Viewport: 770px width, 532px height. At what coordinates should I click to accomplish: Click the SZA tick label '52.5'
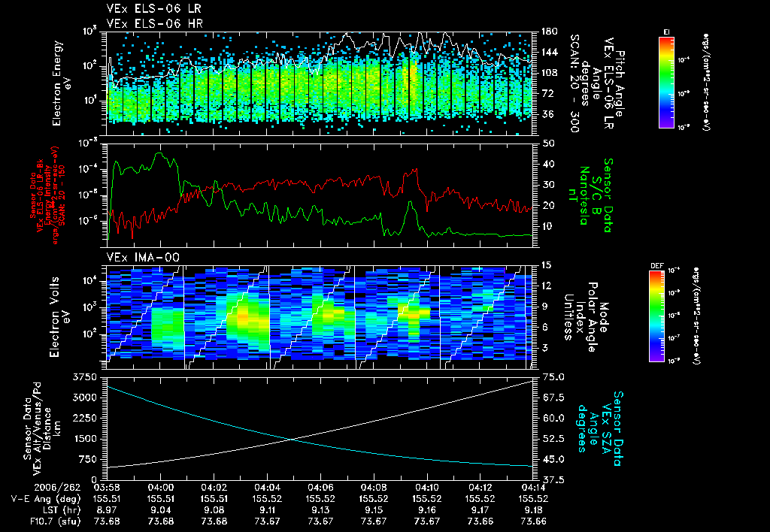553,440
